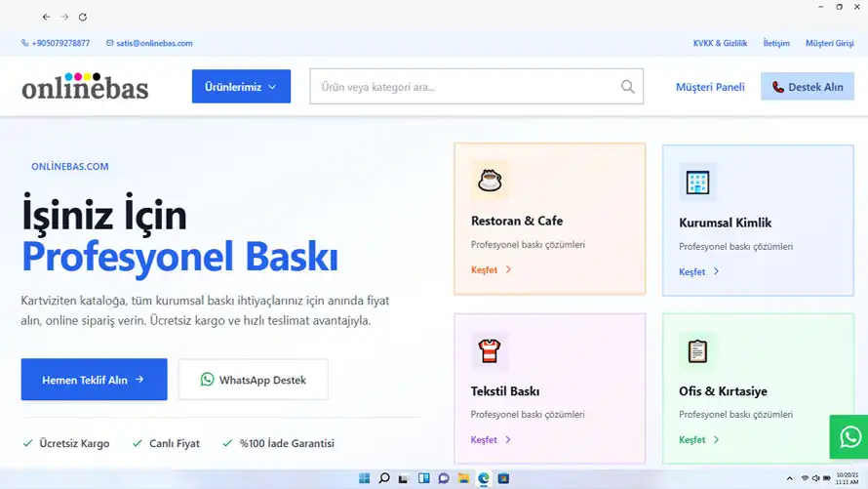Expand the Ürünlerimiz dropdown
The image size is (868, 489).
click(241, 87)
